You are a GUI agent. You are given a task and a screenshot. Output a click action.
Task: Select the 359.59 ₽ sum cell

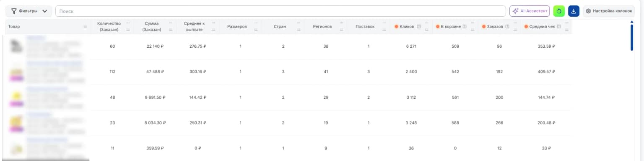pyautogui.click(x=155, y=148)
